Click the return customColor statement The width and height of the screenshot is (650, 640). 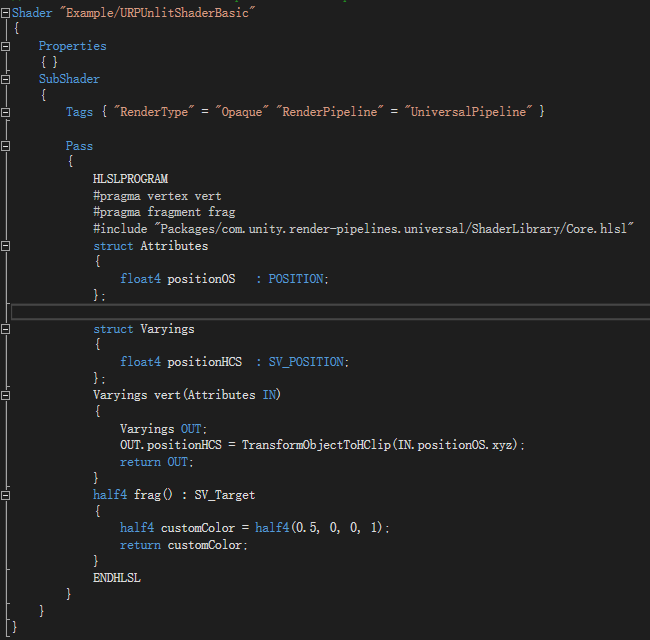184,545
